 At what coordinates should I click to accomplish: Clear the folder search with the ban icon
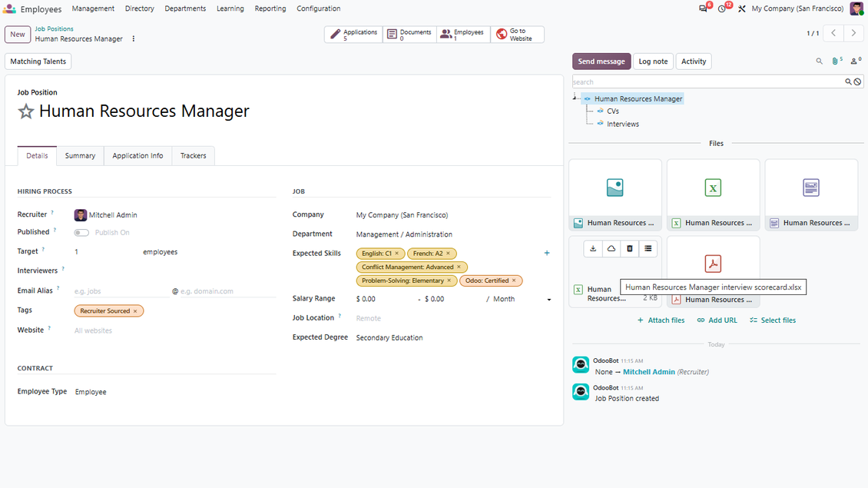(857, 82)
